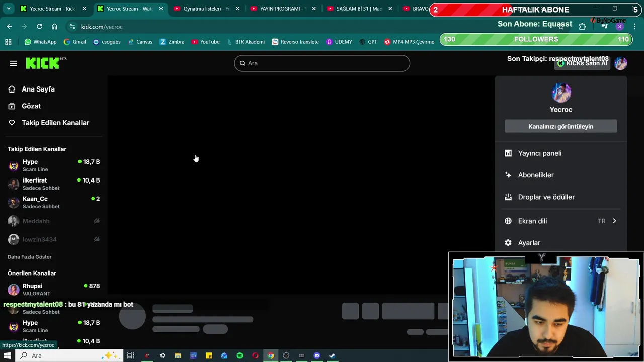Open Chrome apps grid shortcut

(x=8, y=42)
